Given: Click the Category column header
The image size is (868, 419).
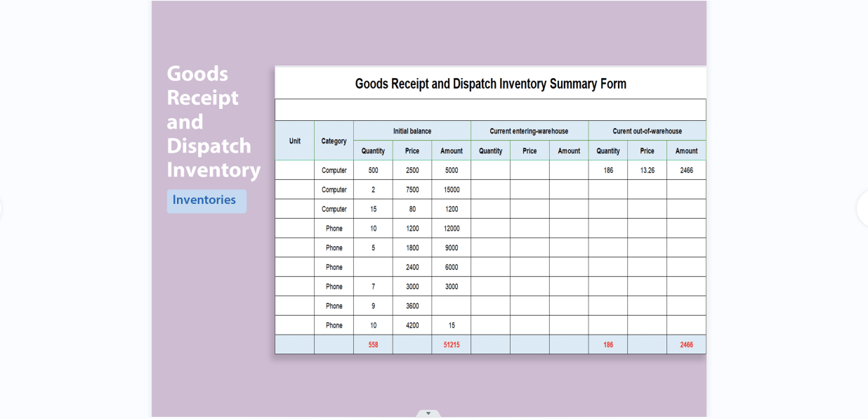Looking at the screenshot, I should 334,141.
